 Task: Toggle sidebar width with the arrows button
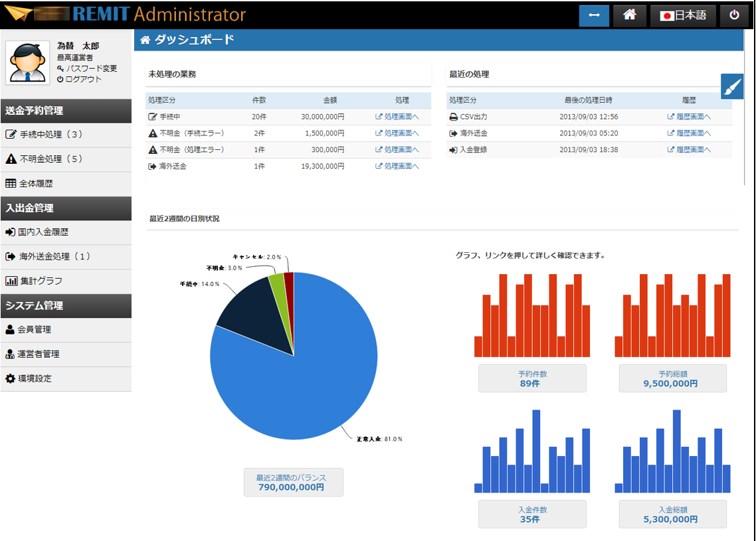594,15
